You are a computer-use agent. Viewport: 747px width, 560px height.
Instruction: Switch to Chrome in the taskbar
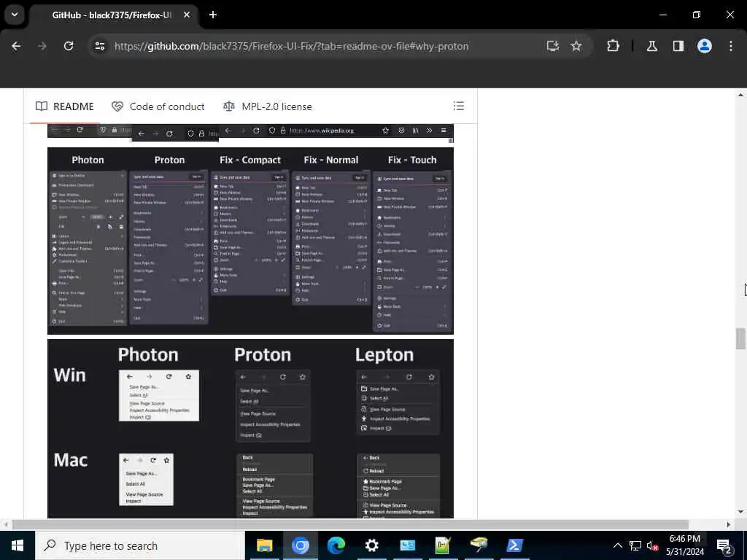pos(300,545)
